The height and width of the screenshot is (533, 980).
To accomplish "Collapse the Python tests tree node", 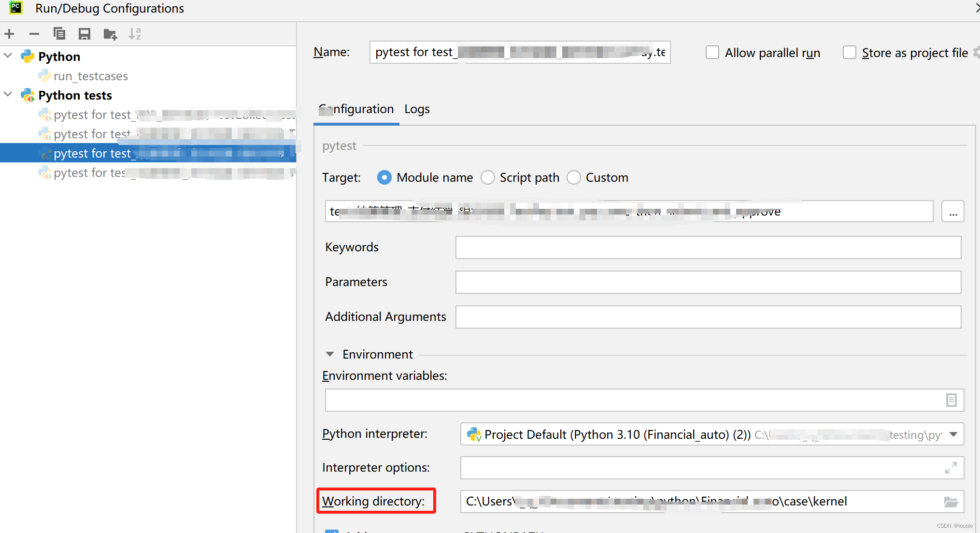I will [8, 95].
